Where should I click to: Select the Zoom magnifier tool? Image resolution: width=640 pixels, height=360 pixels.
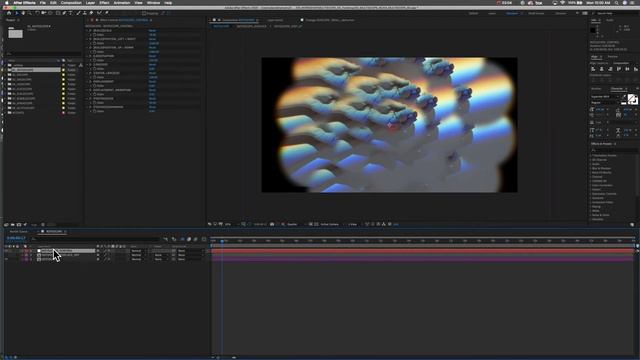point(29,13)
